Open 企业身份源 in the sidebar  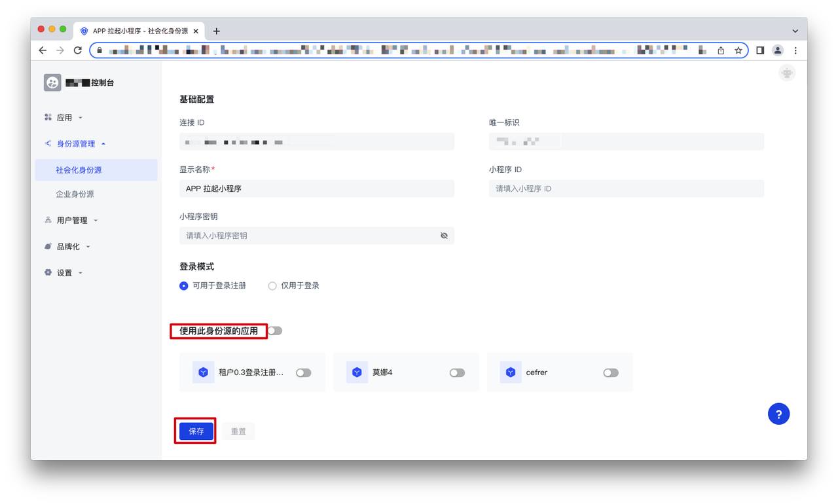click(x=75, y=194)
